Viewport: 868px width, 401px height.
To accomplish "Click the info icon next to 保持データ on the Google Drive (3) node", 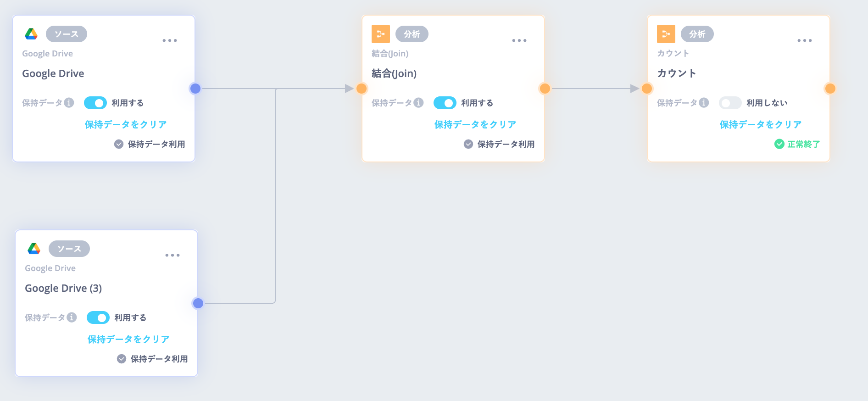I will (x=72, y=317).
